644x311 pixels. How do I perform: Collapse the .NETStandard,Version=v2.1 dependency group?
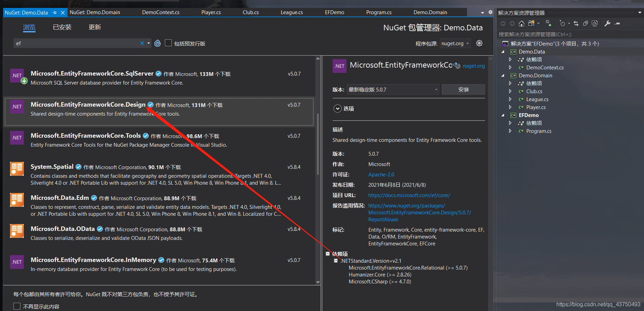[x=336, y=261]
